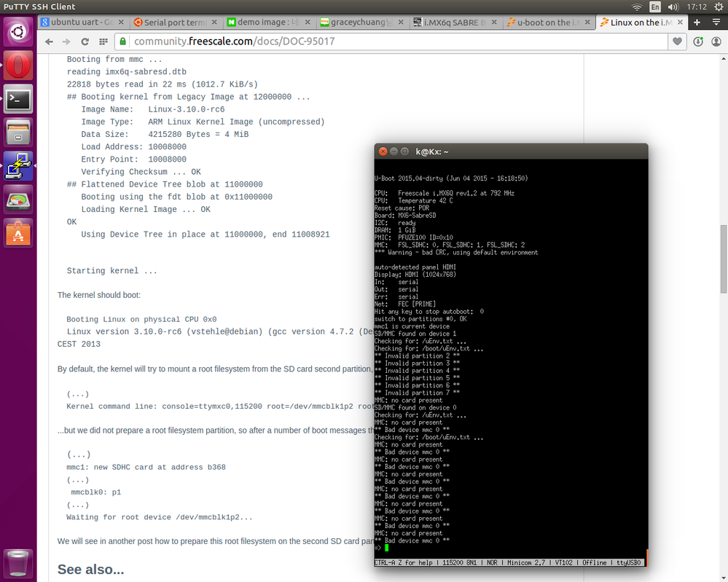
Task: Launch Opera from the dock
Action: [18, 66]
